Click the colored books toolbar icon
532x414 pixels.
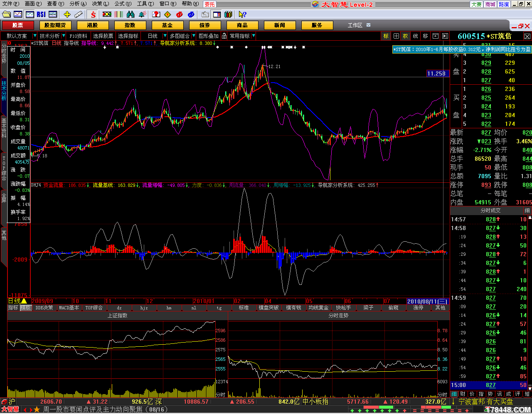[x=228, y=15]
